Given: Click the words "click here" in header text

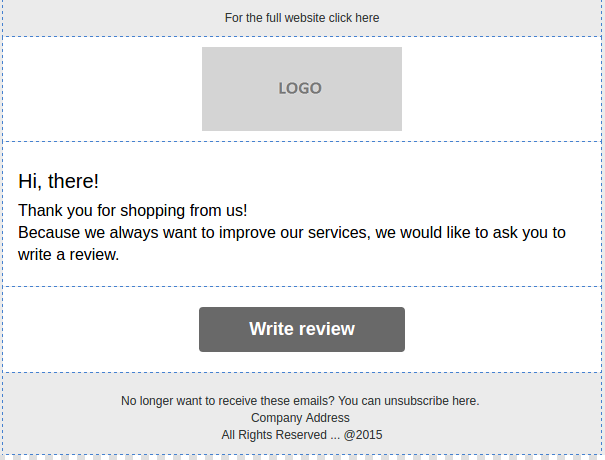Looking at the screenshot, I should pyautogui.click(x=354, y=18).
